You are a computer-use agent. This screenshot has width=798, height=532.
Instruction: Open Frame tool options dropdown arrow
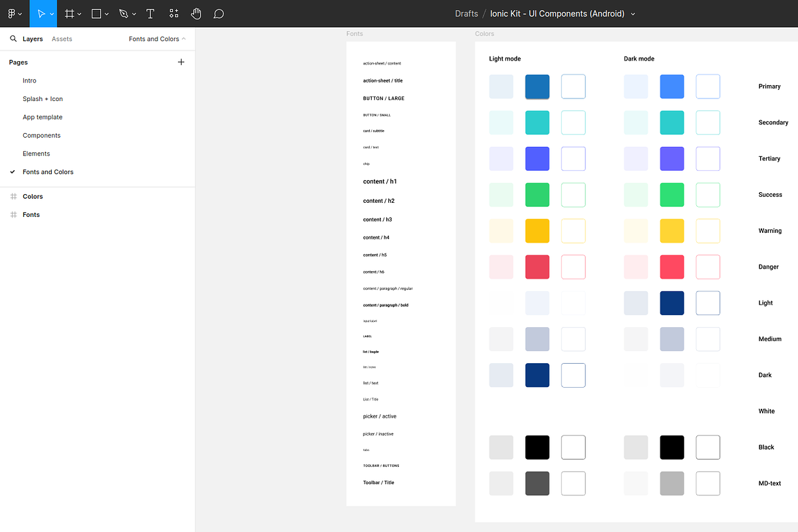80,14
